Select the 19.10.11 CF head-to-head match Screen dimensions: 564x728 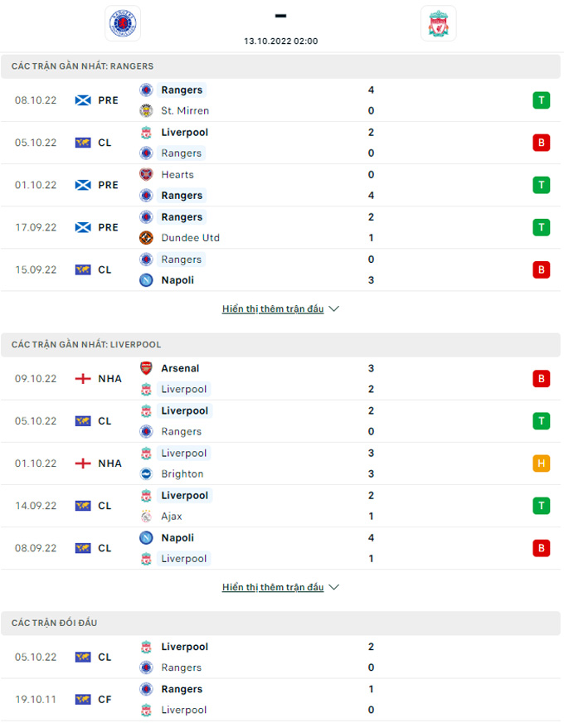282,700
